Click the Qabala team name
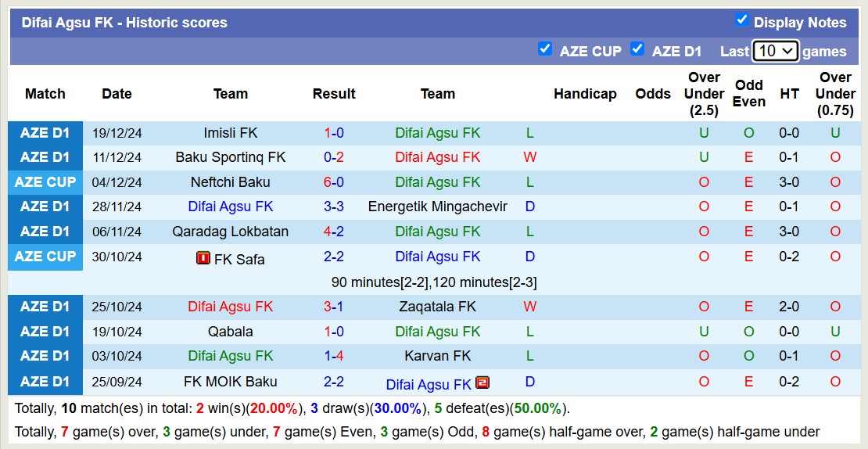The image size is (868, 449). pyautogui.click(x=231, y=332)
